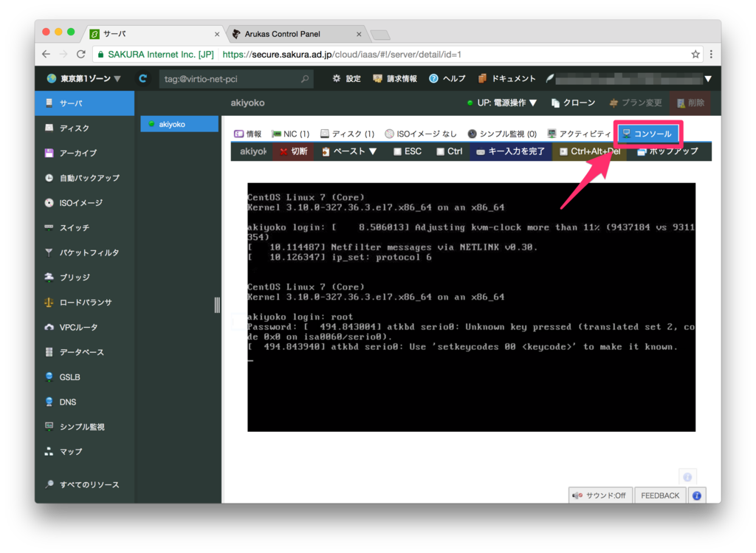756x553 pixels.
Task: Click the VPCルータ icon
Action: coord(49,327)
